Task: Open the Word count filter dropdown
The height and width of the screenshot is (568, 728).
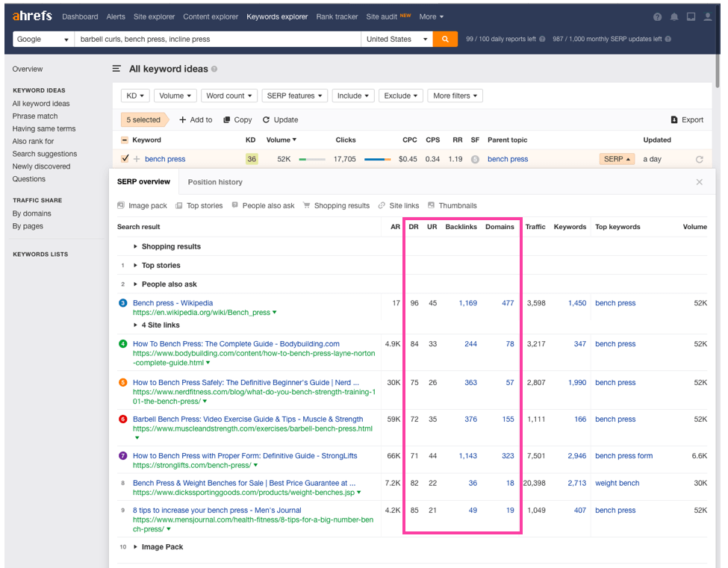Action: (229, 96)
